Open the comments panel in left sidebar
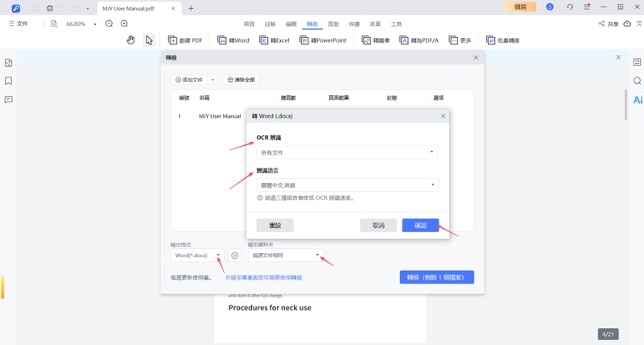 coord(9,100)
